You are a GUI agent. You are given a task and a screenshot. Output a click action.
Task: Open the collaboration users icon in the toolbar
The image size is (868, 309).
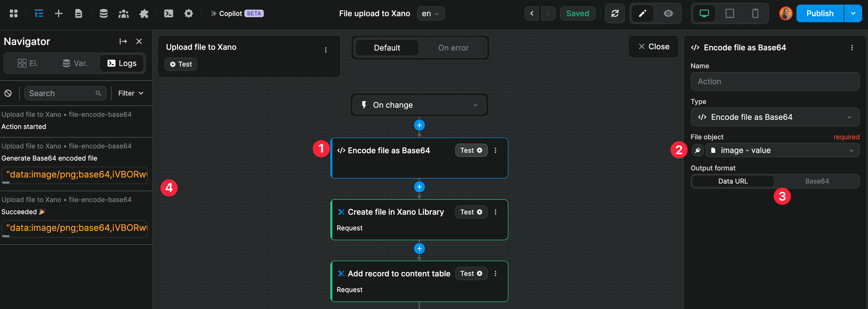pos(123,13)
